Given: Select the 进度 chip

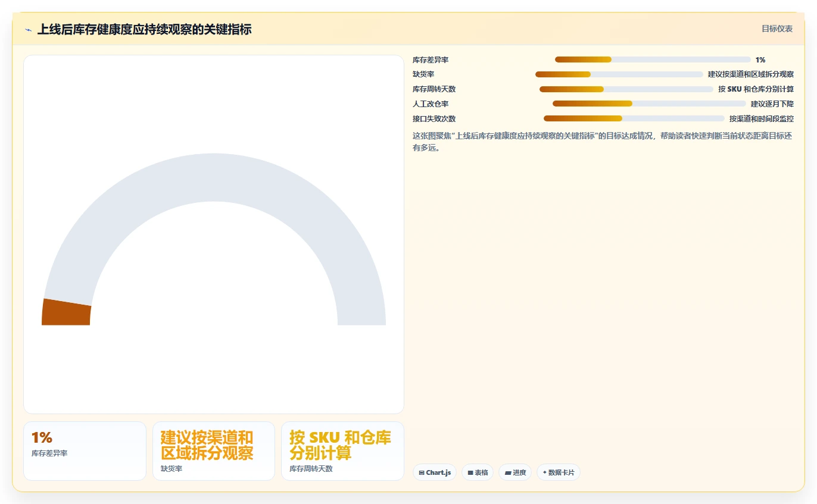Looking at the screenshot, I should (515, 472).
